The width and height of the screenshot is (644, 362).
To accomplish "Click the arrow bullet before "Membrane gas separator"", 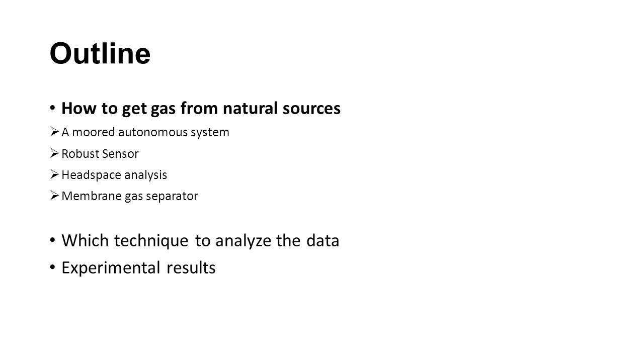I will [x=54, y=196].
